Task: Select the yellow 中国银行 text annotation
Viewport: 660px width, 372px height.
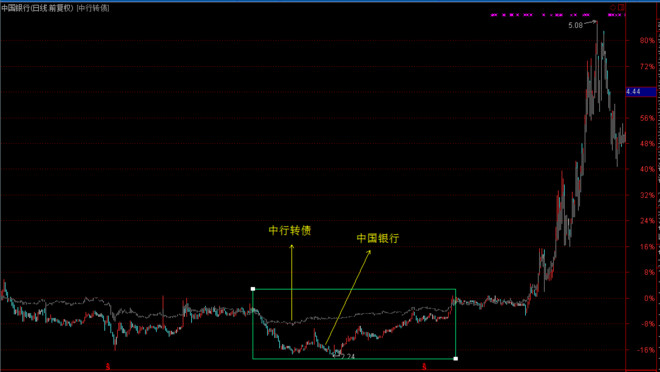Action: pos(378,238)
